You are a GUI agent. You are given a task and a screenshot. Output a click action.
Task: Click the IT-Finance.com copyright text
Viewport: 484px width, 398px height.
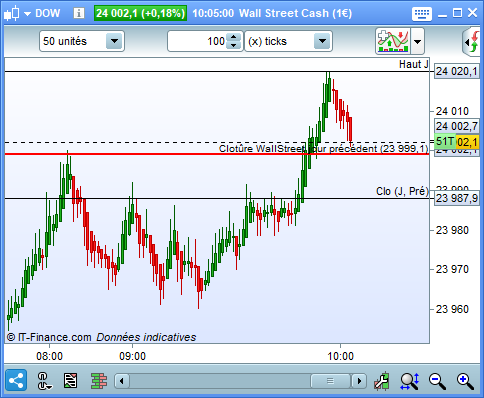click(49, 337)
